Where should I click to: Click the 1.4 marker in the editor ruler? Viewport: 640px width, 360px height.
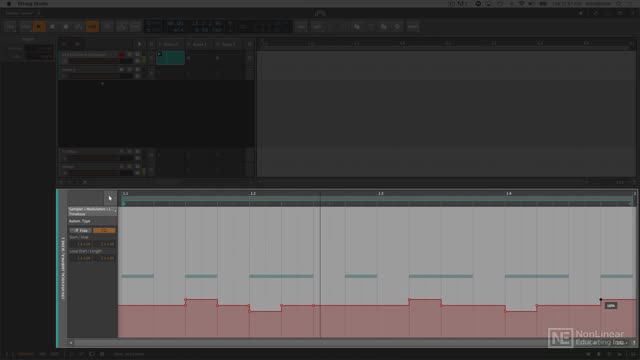click(509, 193)
